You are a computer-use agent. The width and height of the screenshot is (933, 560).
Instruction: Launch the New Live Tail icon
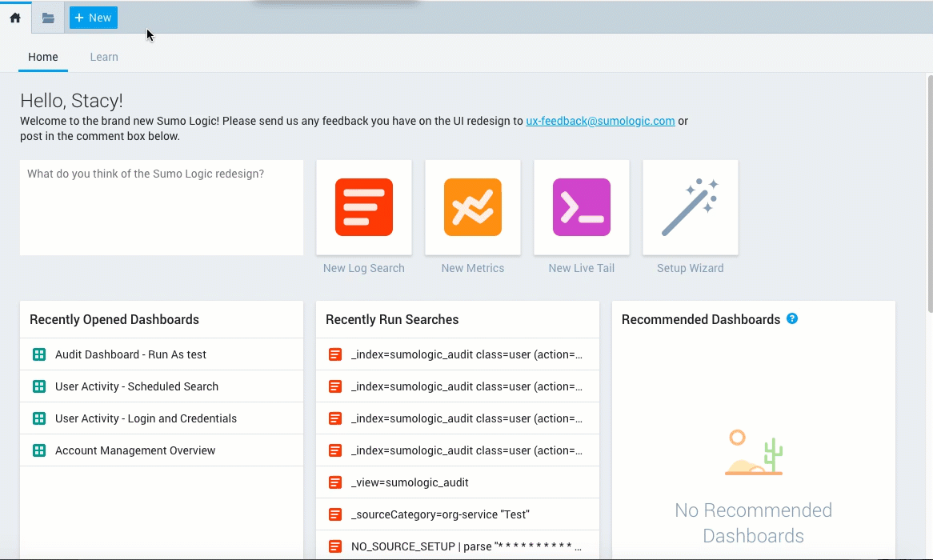[582, 207]
